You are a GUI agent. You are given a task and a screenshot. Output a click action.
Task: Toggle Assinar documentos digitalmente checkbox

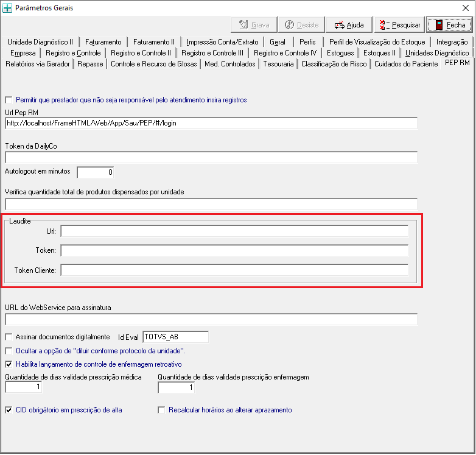pos(9,337)
